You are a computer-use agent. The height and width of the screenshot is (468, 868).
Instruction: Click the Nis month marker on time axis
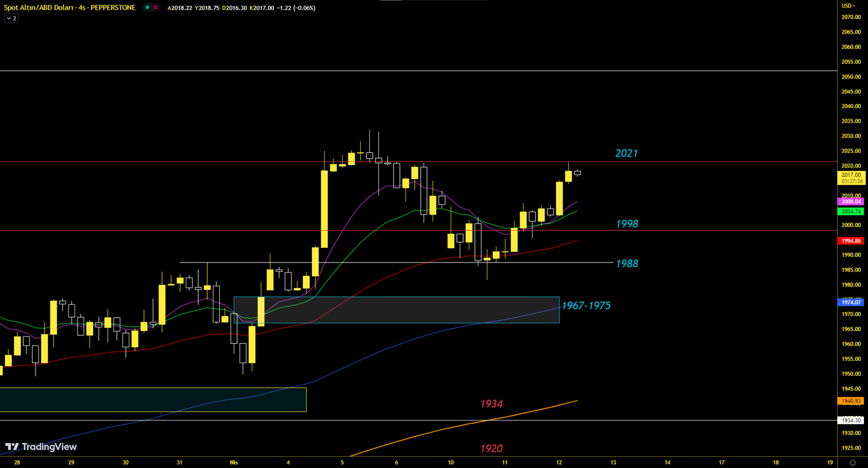coord(234,462)
